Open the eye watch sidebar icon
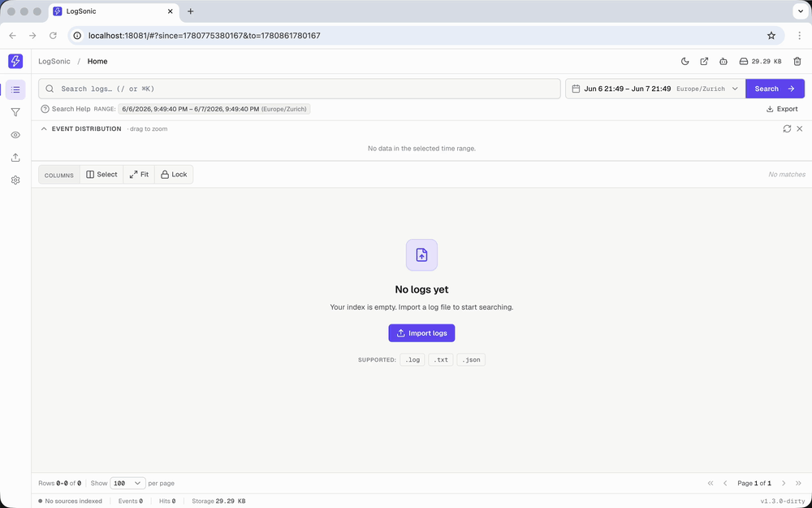Viewport: 812px width, 508px height. click(15, 135)
